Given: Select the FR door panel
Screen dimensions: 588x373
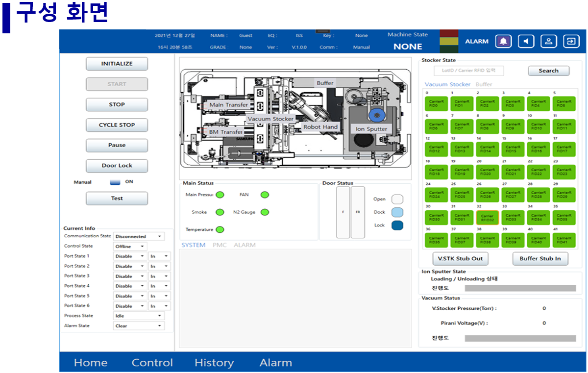Looking at the screenshot, I should point(358,212).
